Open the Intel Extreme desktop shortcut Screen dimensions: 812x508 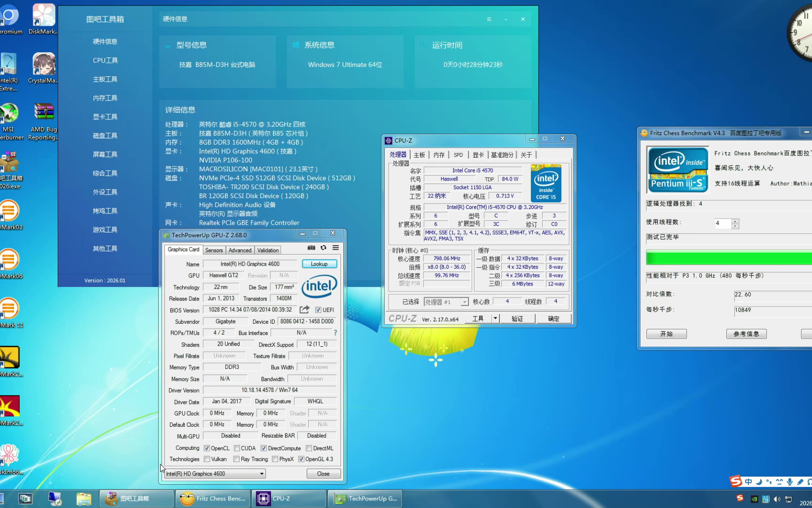point(9,72)
